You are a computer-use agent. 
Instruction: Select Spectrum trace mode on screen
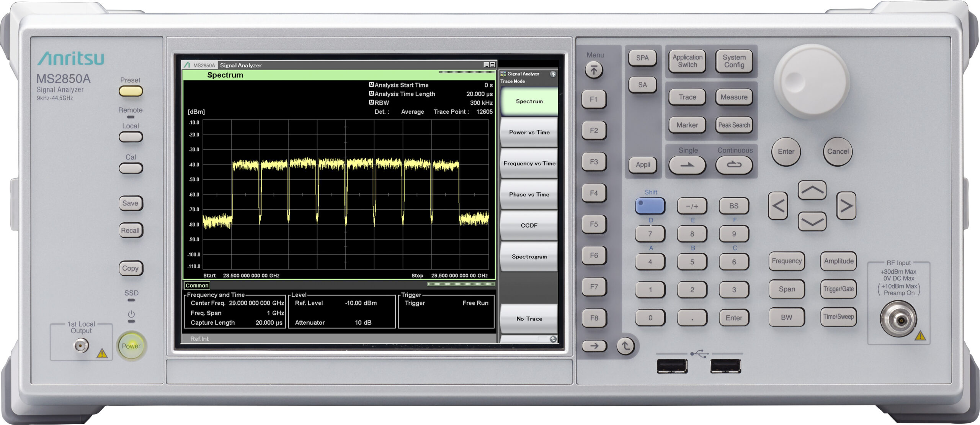click(529, 102)
